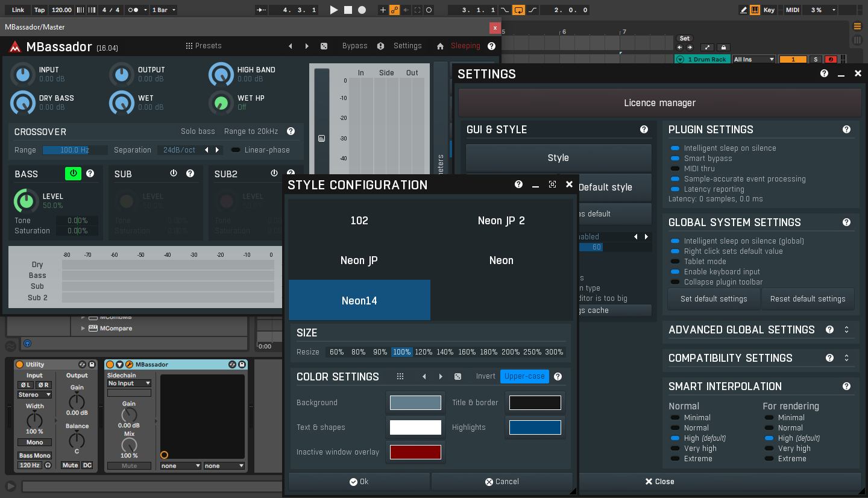
Task: Open the All Ins input dropdown
Action: point(753,60)
